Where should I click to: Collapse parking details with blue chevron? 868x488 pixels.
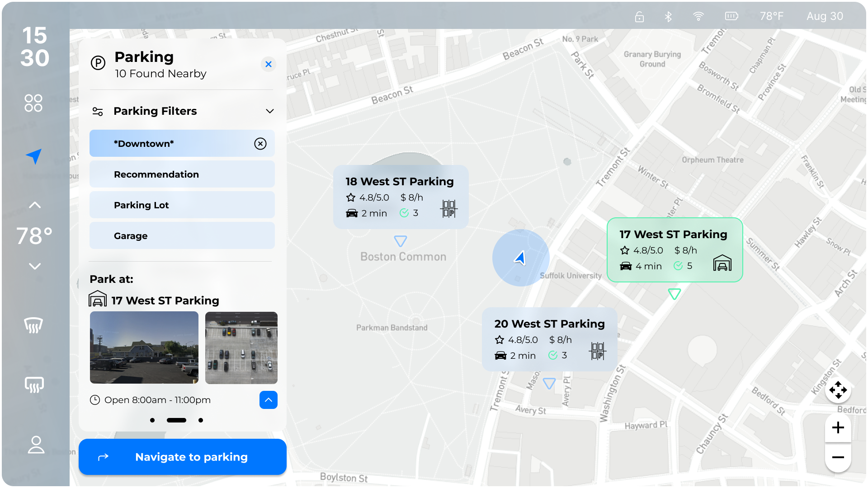pos(268,400)
